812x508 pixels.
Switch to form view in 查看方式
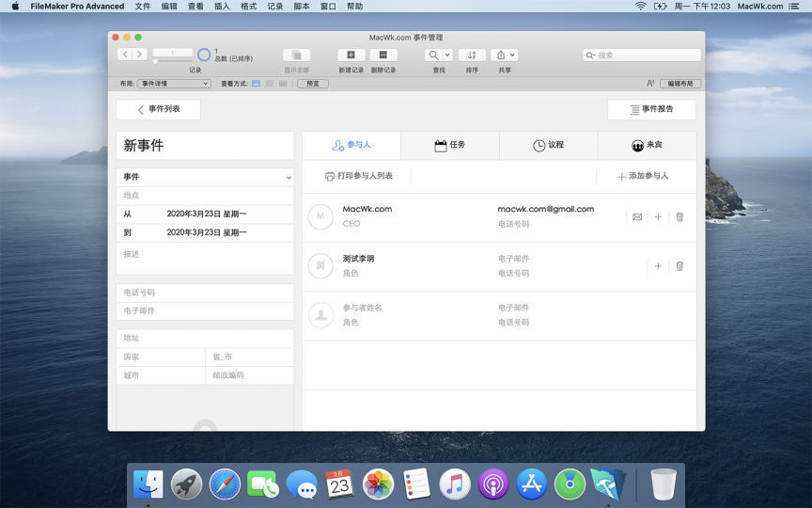click(257, 84)
